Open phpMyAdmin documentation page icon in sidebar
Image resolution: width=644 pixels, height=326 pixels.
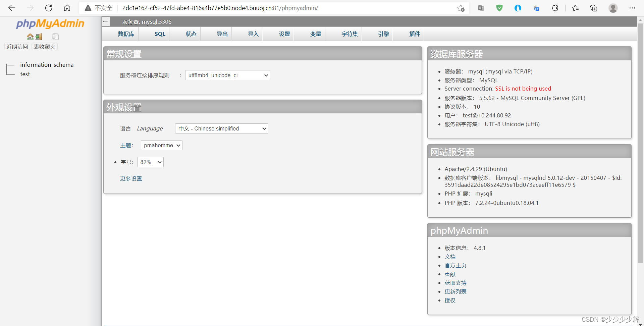click(x=55, y=37)
